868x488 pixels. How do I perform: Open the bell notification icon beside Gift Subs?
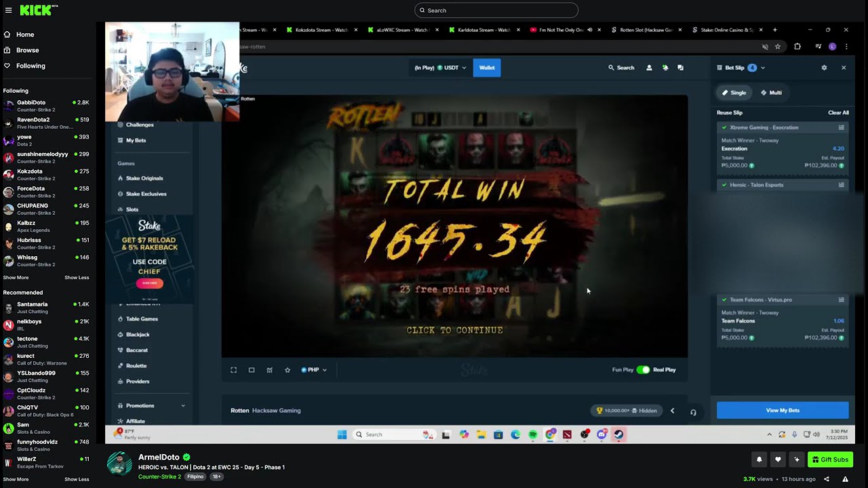(x=759, y=460)
